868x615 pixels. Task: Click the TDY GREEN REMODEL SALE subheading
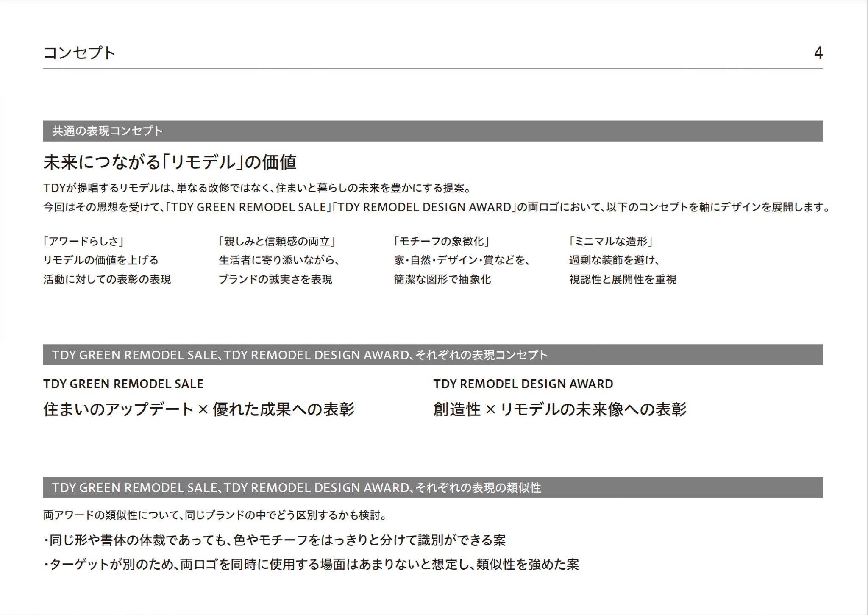(x=123, y=384)
